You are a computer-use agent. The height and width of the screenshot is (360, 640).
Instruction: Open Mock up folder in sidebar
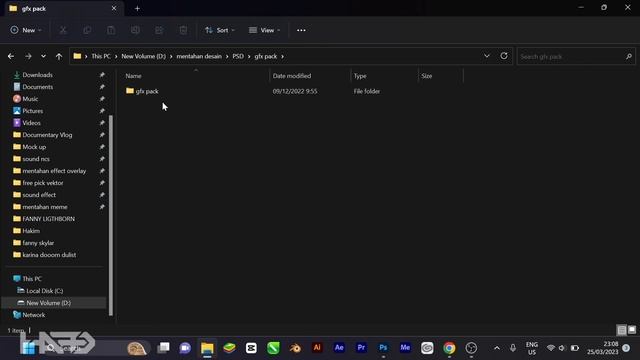pyautogui.click(x=34, y=147)
